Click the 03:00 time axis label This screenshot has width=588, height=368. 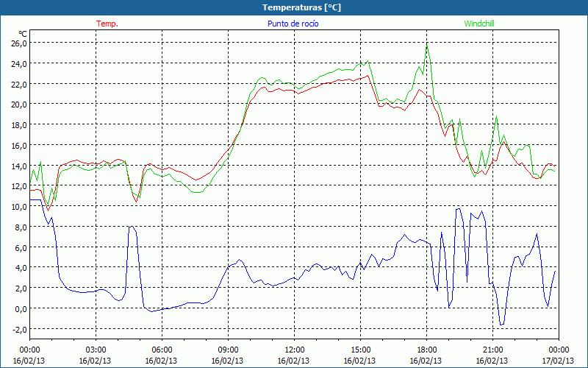pyautogui.click(x=96, y=350)
